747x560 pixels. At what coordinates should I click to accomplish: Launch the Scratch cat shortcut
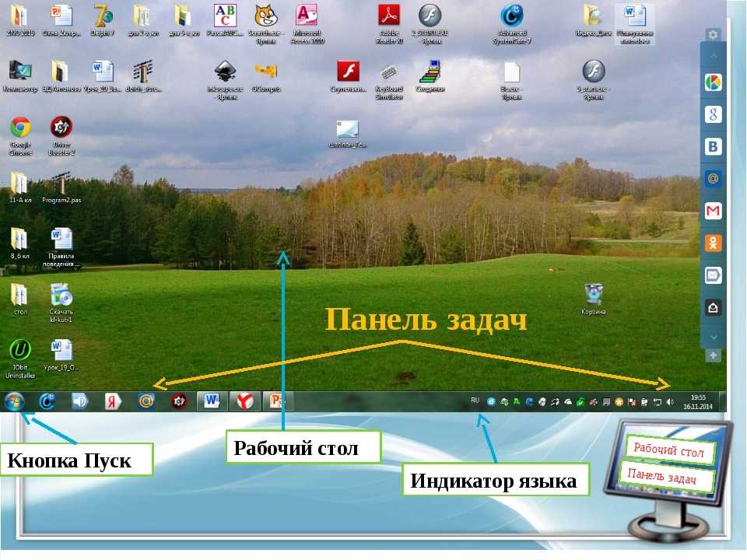(x=267, y=16)
